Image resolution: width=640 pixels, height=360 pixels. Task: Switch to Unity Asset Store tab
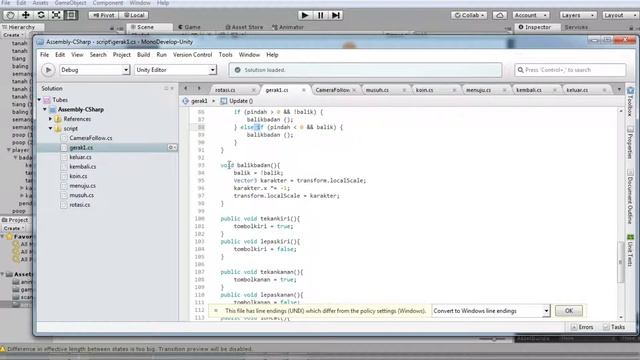pos(244,27)
